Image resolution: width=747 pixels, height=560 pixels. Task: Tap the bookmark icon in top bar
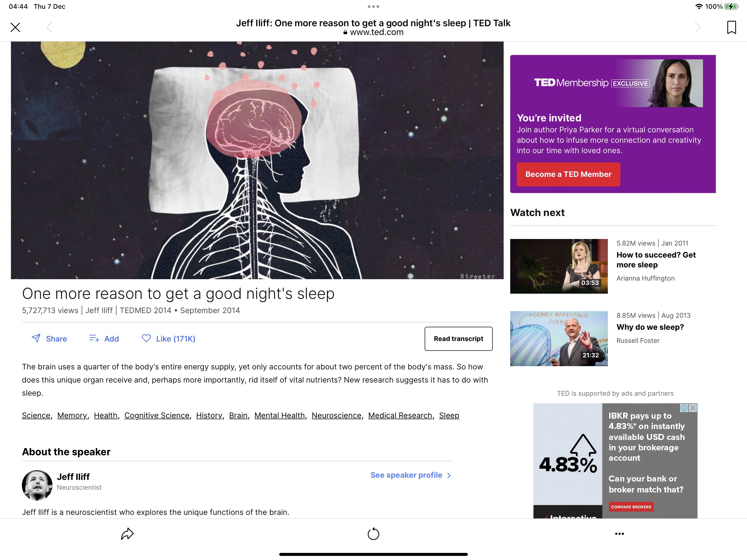[731, 27]
